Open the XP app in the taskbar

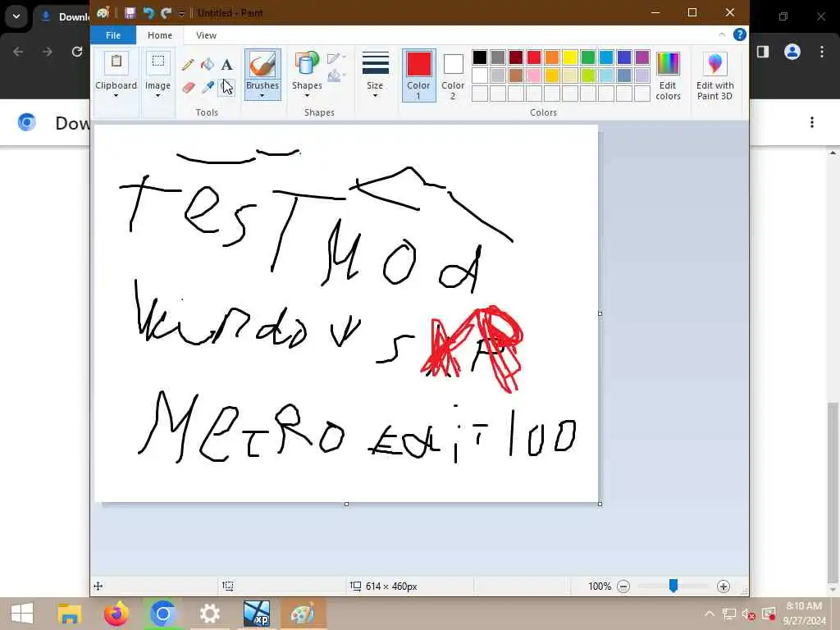point(257,614)
